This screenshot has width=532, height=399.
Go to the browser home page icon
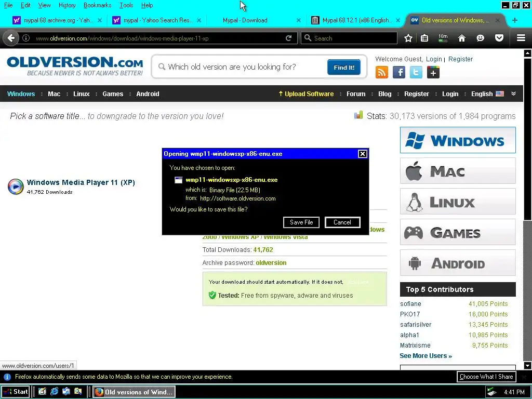(462, 38)
